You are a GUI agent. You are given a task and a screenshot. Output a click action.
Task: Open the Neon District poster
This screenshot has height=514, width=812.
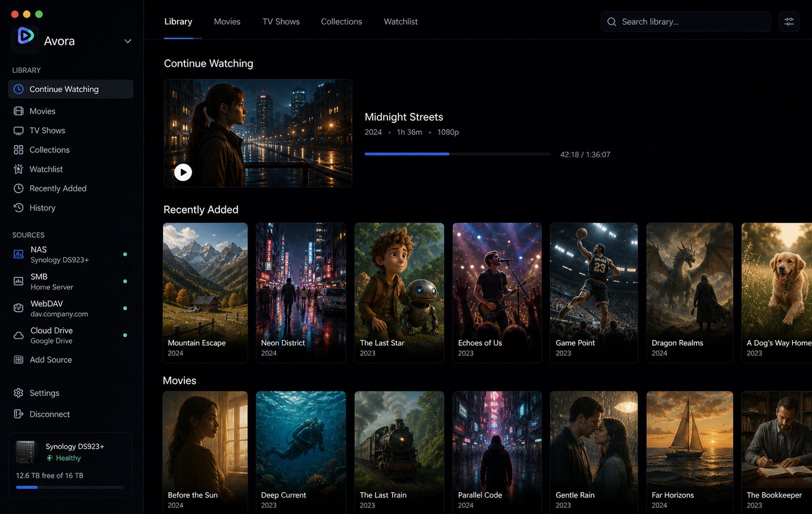tap(301, 293)
